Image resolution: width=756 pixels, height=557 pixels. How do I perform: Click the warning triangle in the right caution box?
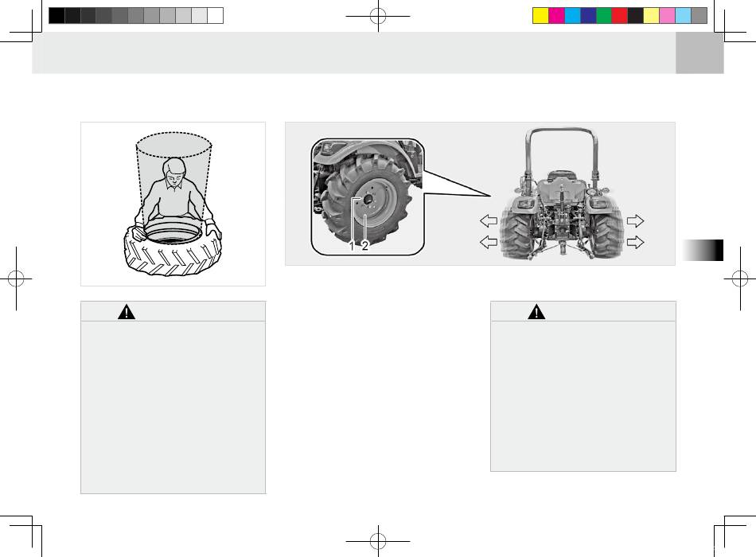536,312
